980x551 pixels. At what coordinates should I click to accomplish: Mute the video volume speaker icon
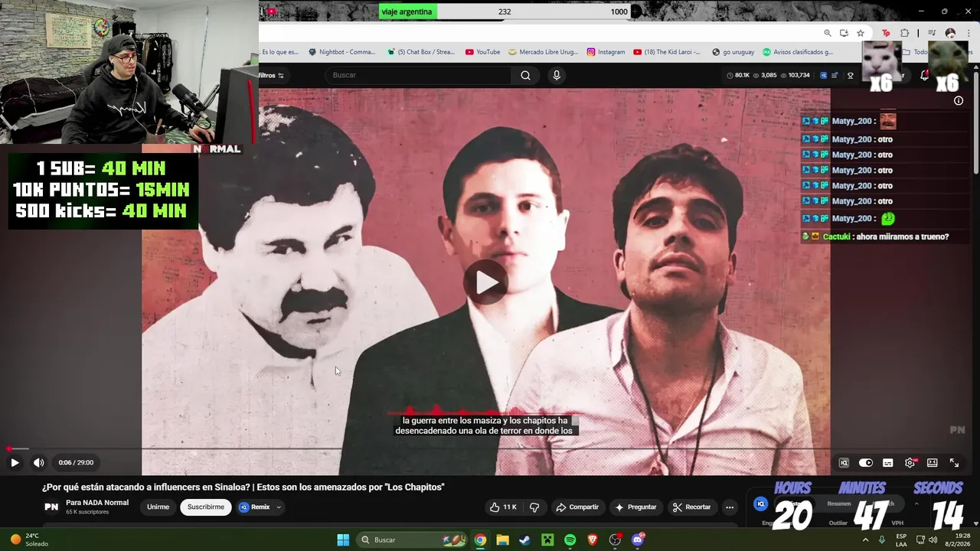pos(39,462)
